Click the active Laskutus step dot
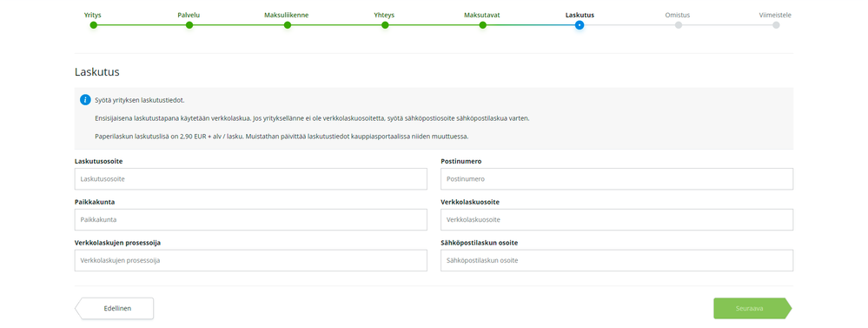868x328 pixels. (579, 25)
